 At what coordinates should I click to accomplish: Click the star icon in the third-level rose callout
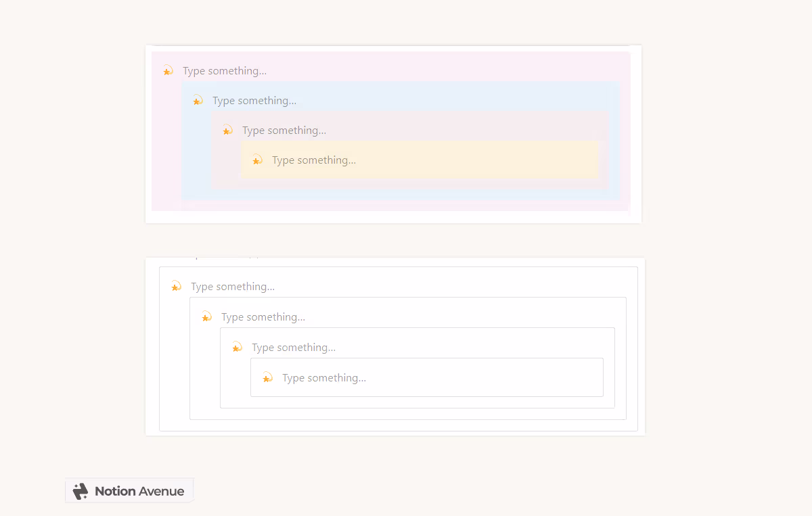(227, 131)
